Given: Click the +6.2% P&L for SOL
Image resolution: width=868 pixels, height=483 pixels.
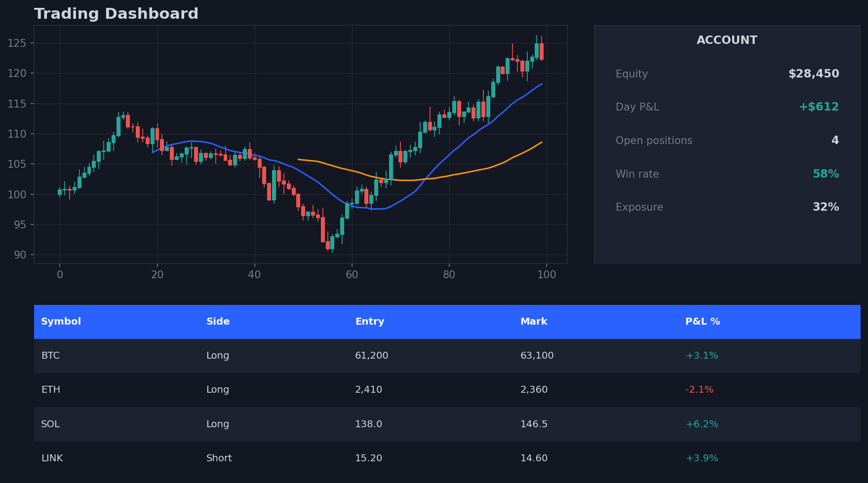Looking at the screenshot, I should click(702, 424).
